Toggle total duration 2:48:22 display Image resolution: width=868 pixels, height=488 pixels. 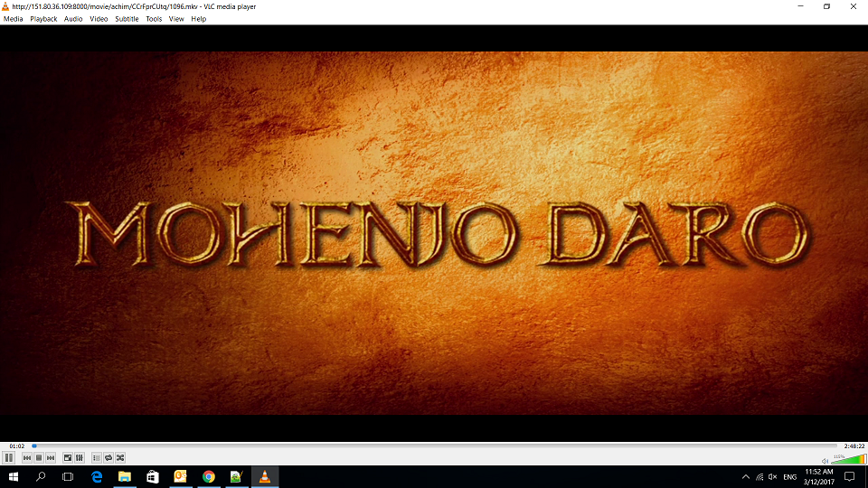pos(854,446)
